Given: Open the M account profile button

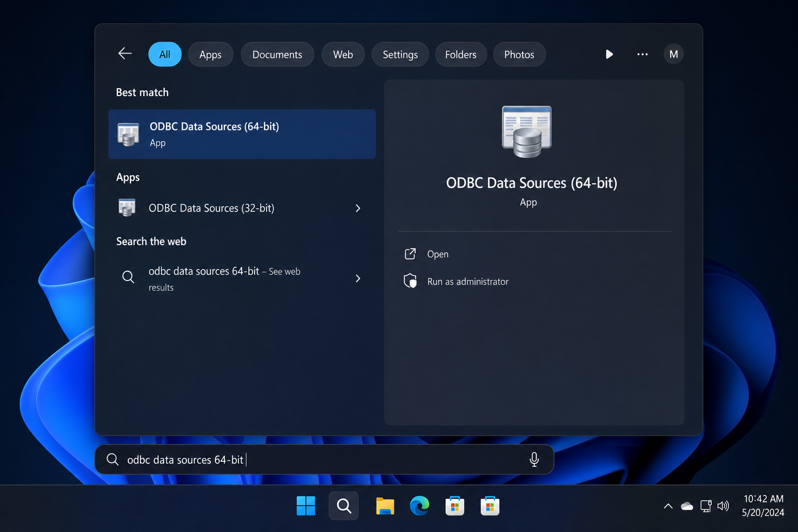Looking at the screenshot, I should 673,54.
